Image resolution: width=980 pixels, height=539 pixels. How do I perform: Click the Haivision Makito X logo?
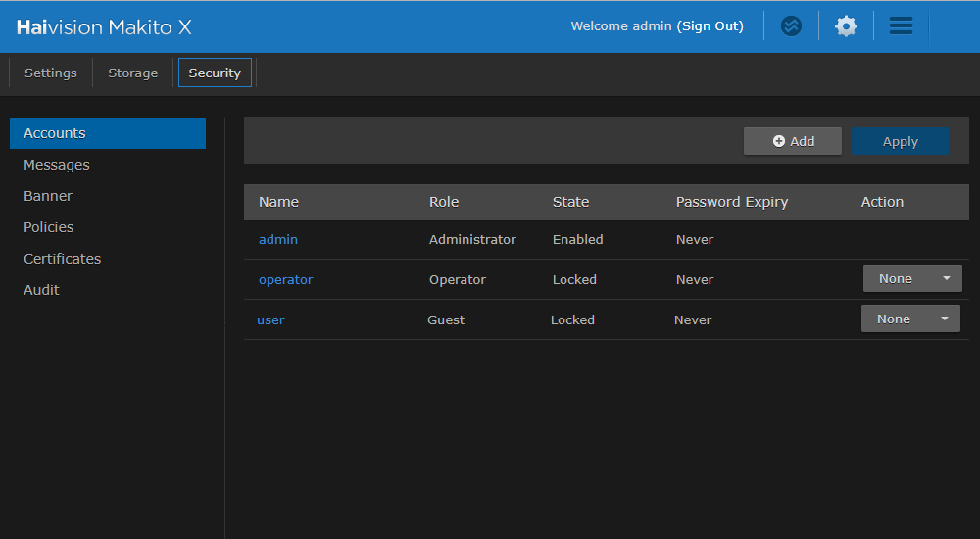pos(104,27)
